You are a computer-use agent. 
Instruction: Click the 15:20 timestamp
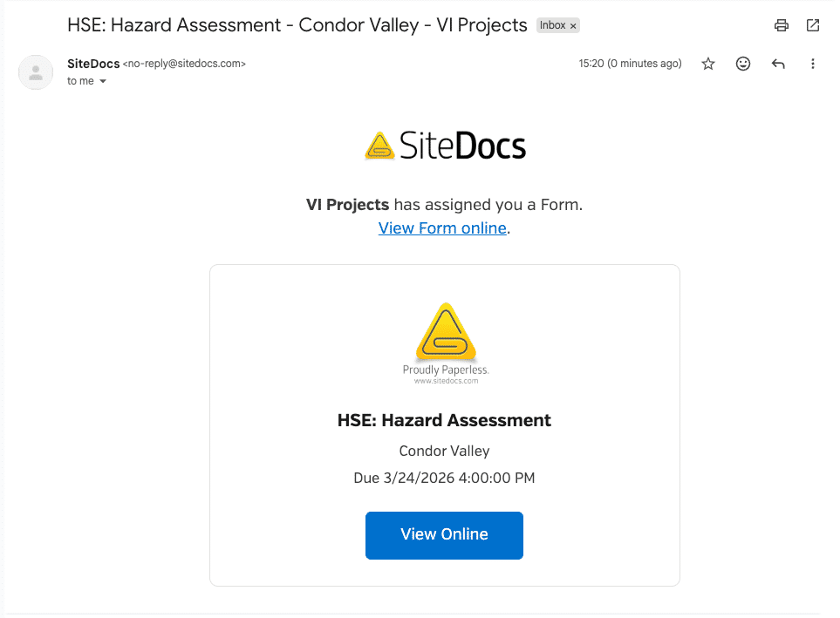coord(630,64)
